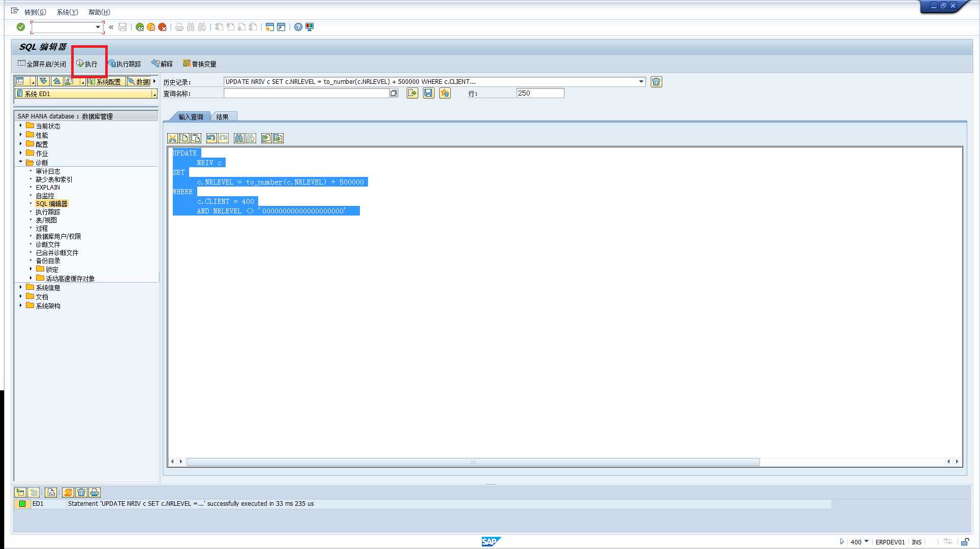Expand the 系统信息 folder
This screenshot has height=549, width=980.
pos(21,287)
